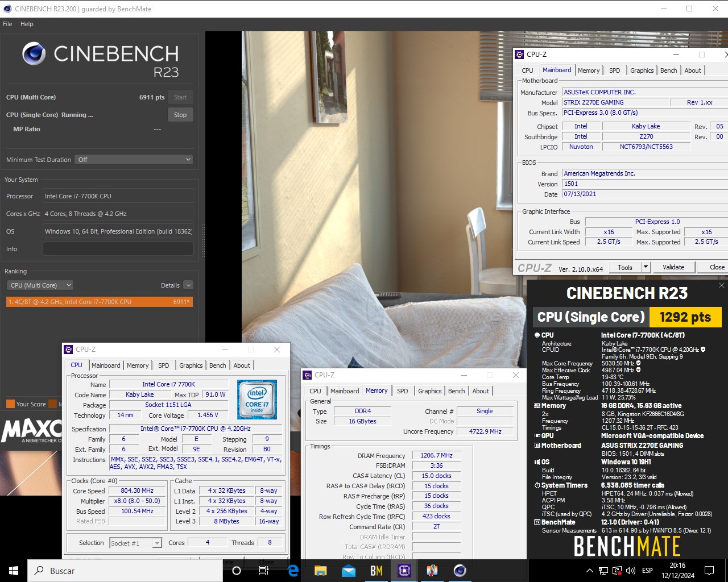
Task: Open the Help menu in Cinebench
Action: (27, 24)
